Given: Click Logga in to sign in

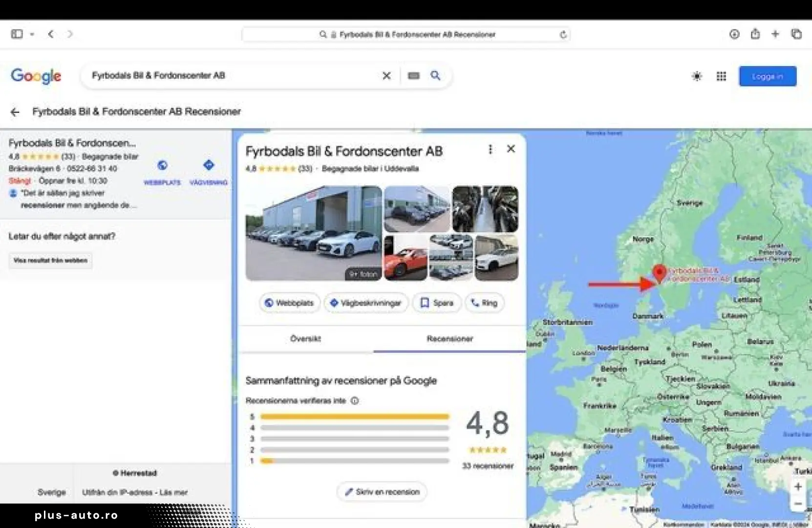Looking at the screenshot, I should tap(767, 76).
